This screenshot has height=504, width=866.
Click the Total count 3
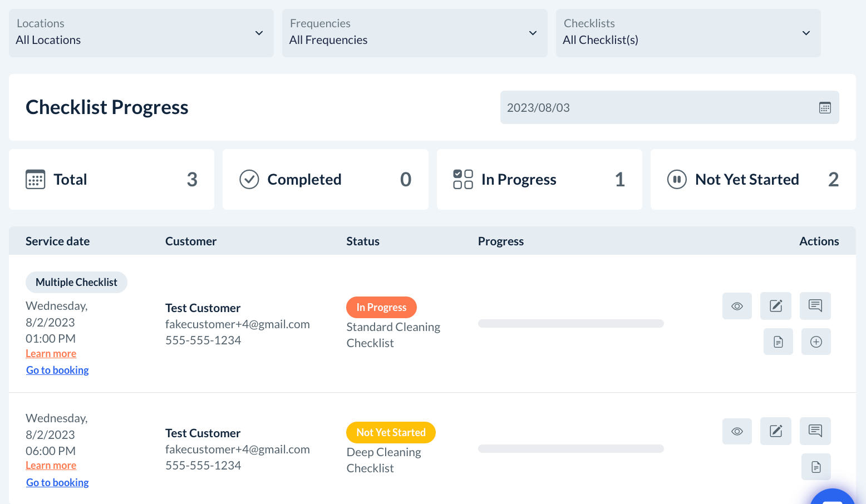[x=192, y=179]
